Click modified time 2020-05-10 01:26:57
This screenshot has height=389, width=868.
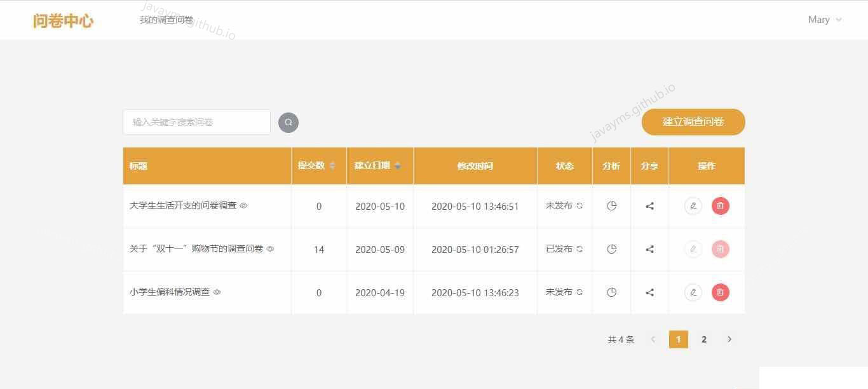pyautogui.click(x=475, y=250)
